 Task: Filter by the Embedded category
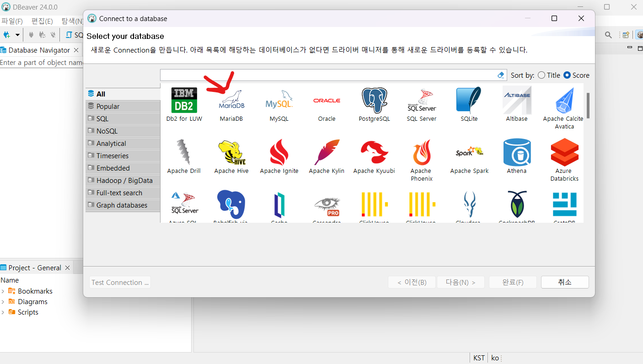123,168
